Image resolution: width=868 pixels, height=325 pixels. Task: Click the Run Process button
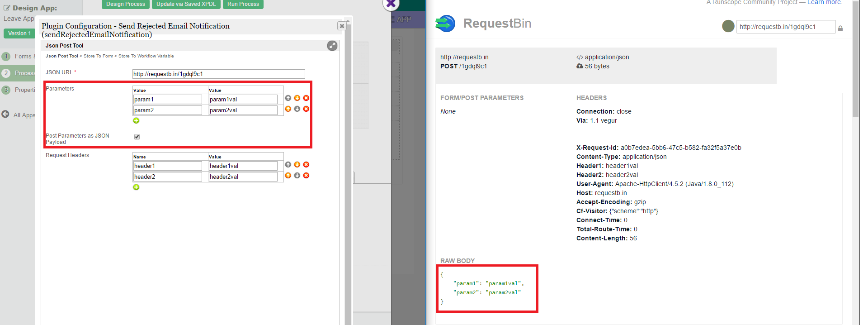243,4
